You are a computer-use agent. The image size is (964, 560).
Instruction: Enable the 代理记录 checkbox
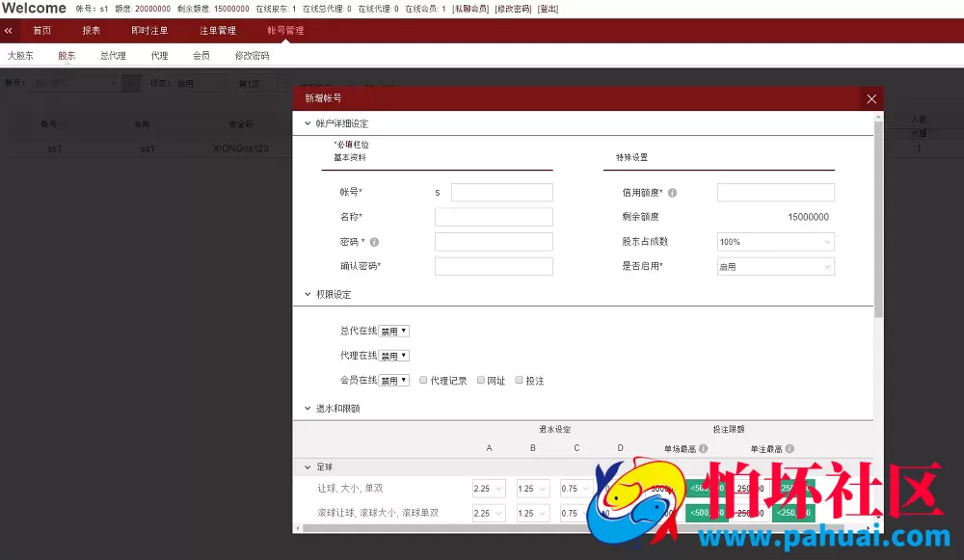421,380
